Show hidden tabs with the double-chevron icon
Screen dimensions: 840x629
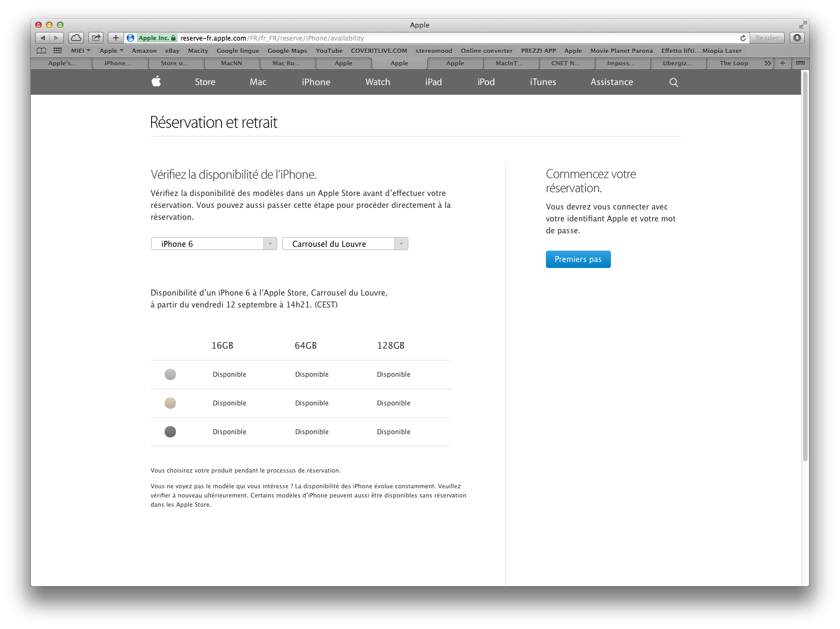767,63
